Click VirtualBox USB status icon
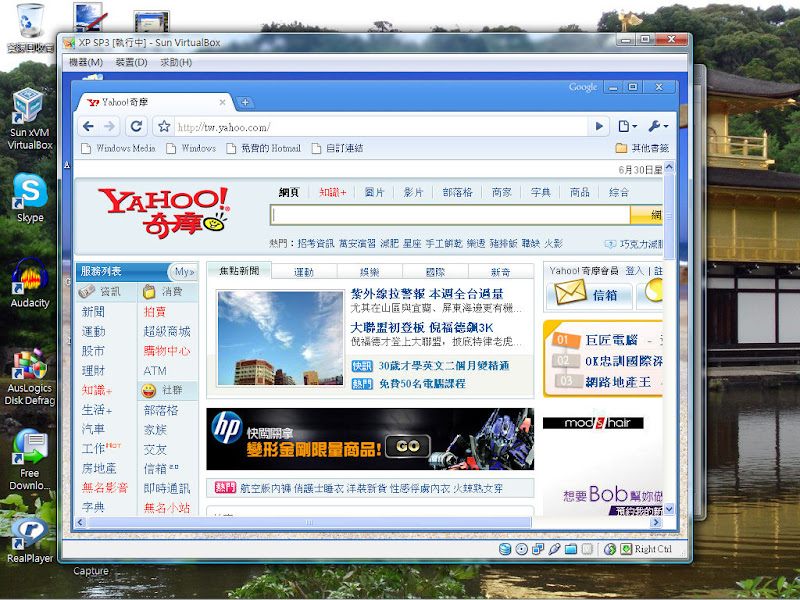 (554, 549)
